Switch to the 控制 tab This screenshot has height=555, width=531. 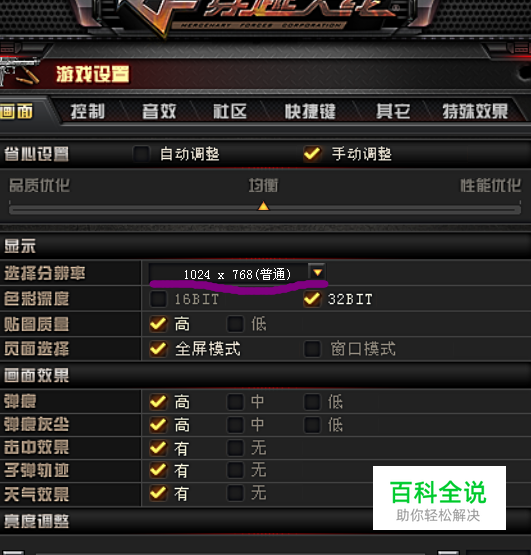click(x=88, y=112)
